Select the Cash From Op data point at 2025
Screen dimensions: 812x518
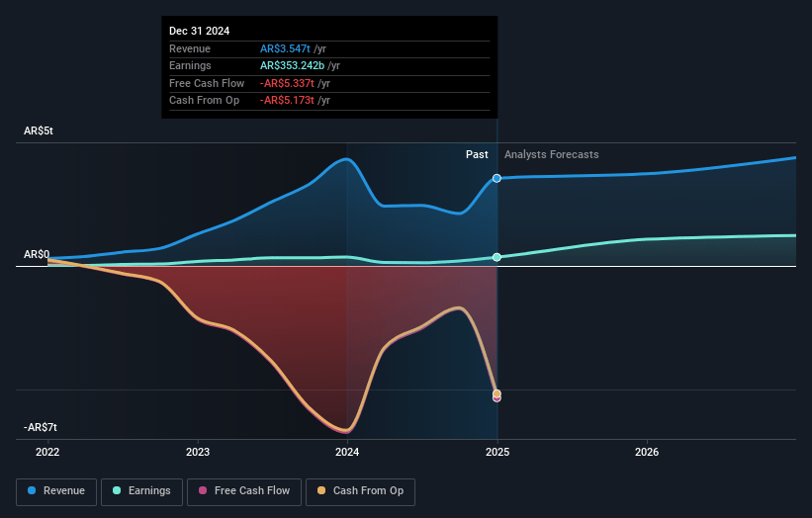[x=496, y=393]
